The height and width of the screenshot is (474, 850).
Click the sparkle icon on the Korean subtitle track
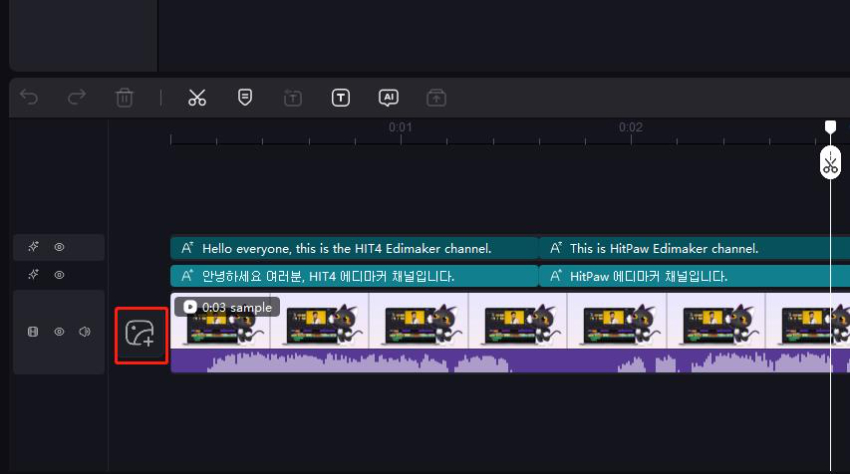(33, 275)
